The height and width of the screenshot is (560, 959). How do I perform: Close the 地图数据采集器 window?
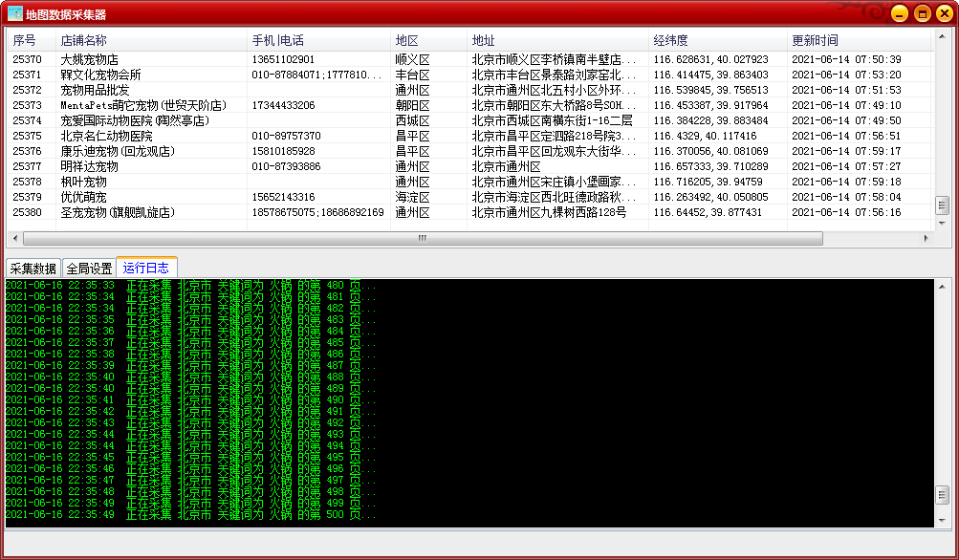pos(944,13)
